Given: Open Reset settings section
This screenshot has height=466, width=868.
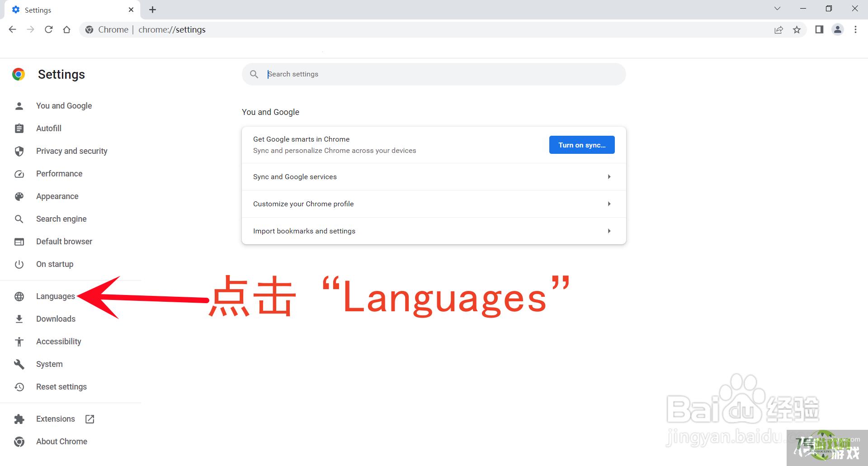Looking at the screenshot, I should (61, 387).
